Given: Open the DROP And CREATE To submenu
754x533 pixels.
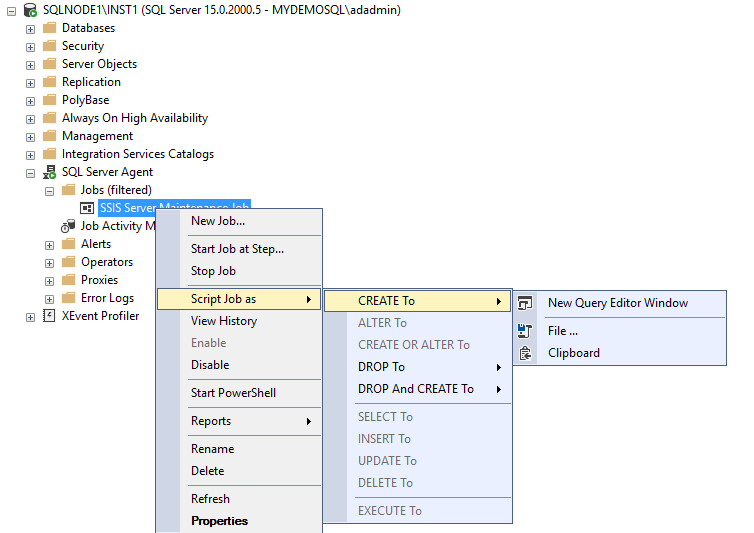Looking at the screenshot, I should (417, 389).
